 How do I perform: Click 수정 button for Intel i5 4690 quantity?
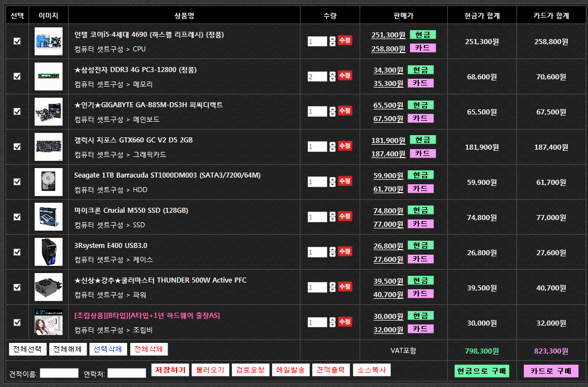coord(345,40)
